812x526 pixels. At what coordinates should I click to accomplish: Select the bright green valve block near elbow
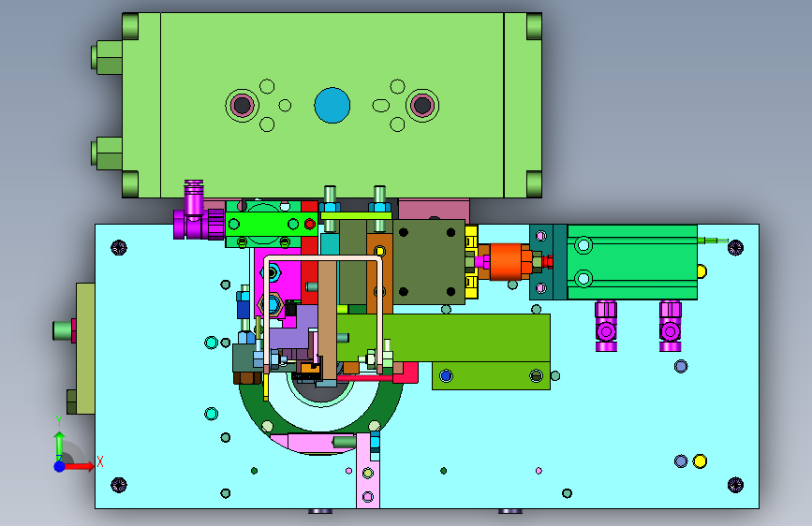263,225
